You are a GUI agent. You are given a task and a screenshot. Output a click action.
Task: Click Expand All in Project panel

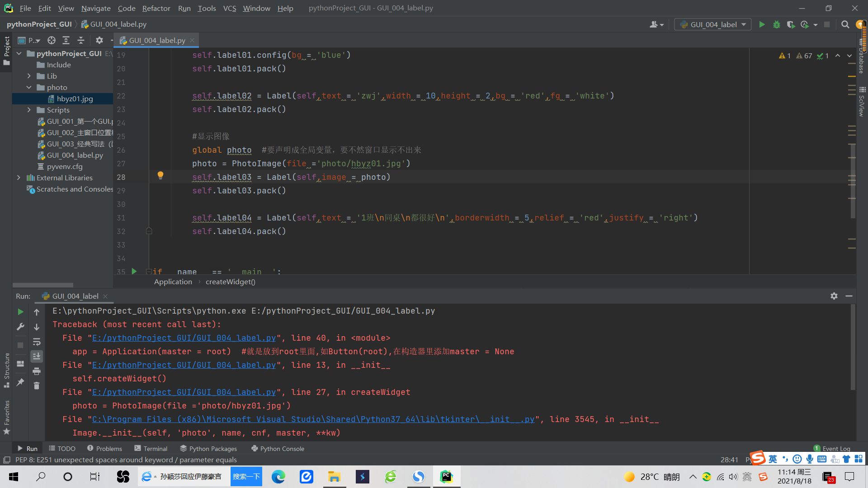click(66, 40)
